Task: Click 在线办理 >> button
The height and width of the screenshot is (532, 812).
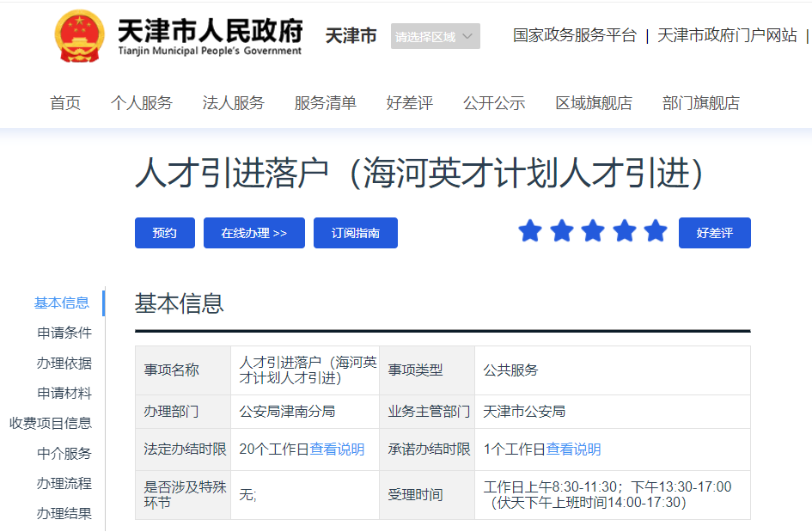Action: (x=253, y=233)
